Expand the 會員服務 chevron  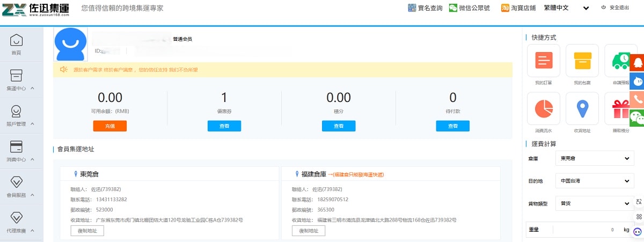coord(33,195)
